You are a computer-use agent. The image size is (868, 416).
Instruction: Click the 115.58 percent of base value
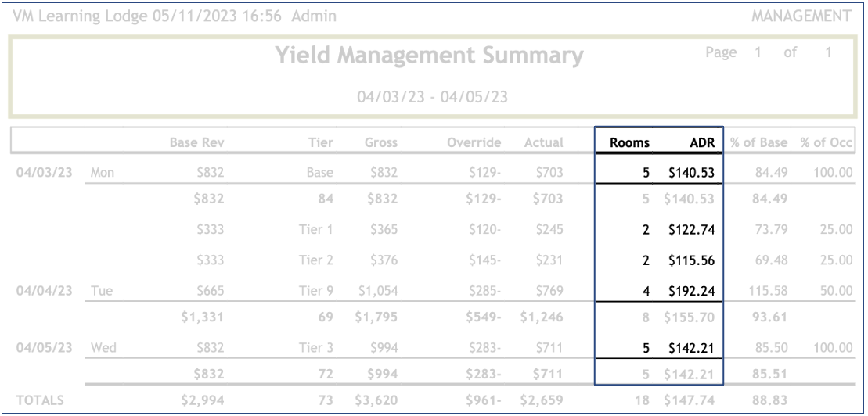(765, 290)
